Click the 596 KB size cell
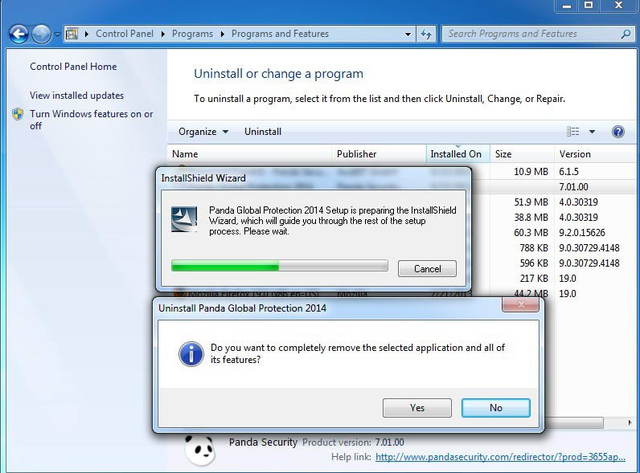 (534, 263)
